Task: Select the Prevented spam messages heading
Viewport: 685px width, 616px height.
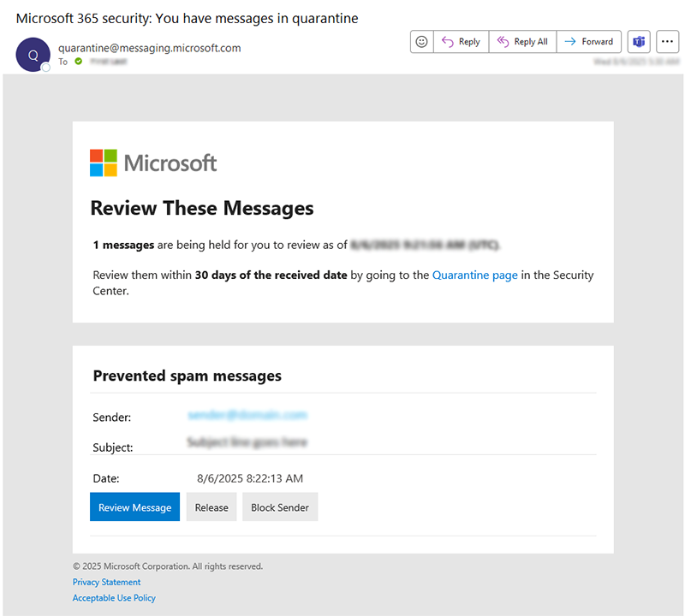Action: click(x=187, y=376)
